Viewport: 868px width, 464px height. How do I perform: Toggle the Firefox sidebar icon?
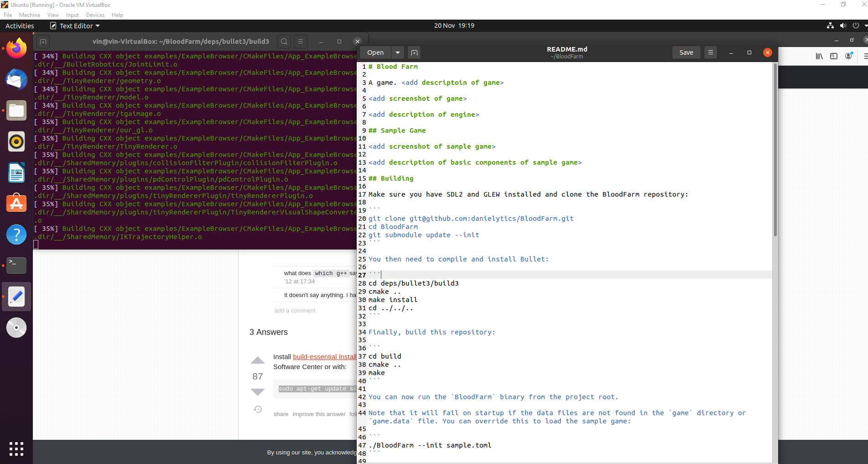tap(834, 56)
